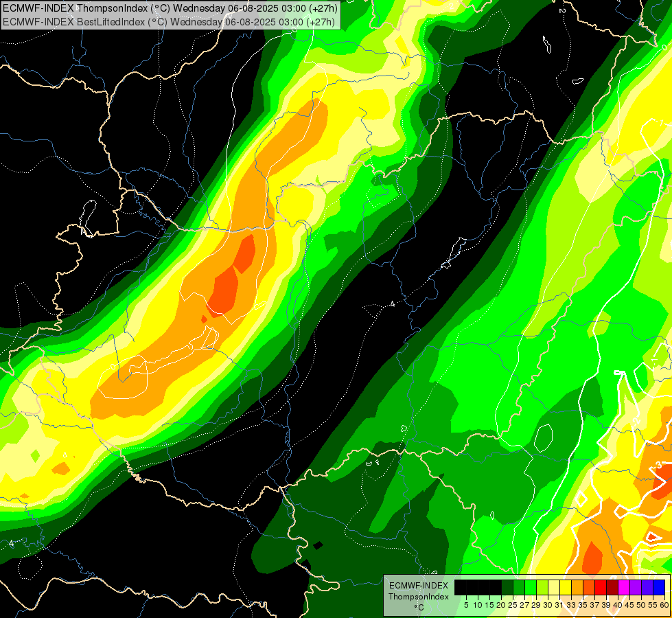Image resolution: width=672 pixels, height=618 pixels.
Task: Select the orange 33–35 legend swatch
Action: (577, 587)
